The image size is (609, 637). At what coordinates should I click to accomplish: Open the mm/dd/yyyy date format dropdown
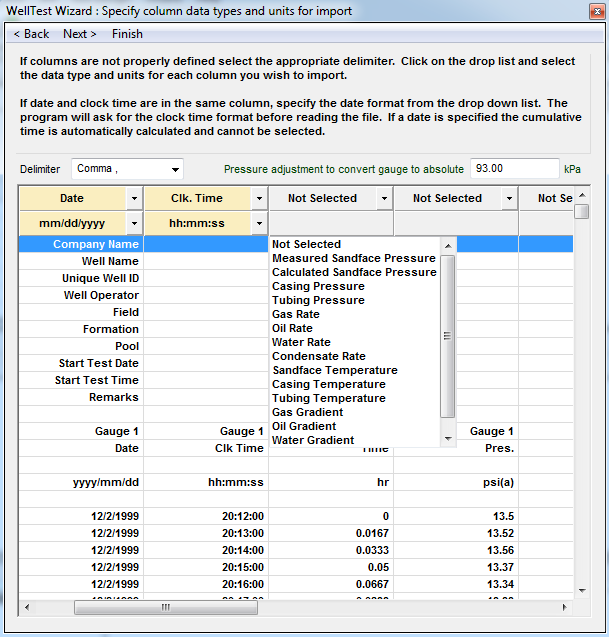tap(134, 223)
